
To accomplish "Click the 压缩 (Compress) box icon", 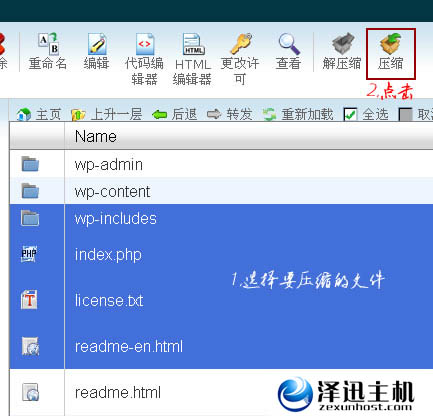I will click(x=390, y=43).
